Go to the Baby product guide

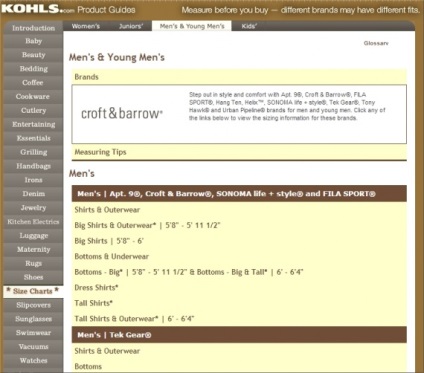[33, 41]
